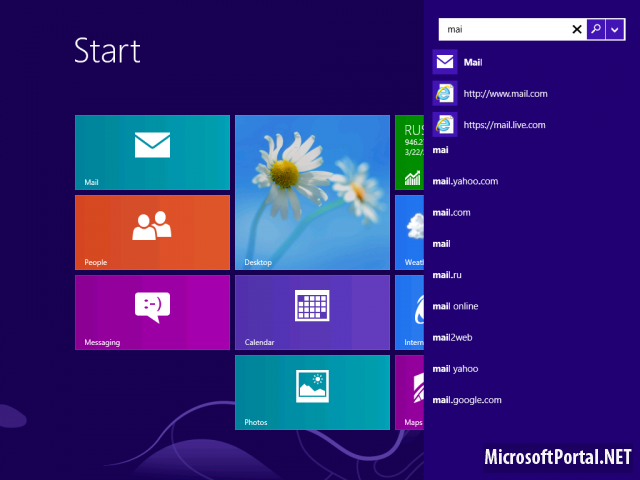Open the Desktop tile
The image size is (640, 480).
pyautogui.click(x=312, y=192)
